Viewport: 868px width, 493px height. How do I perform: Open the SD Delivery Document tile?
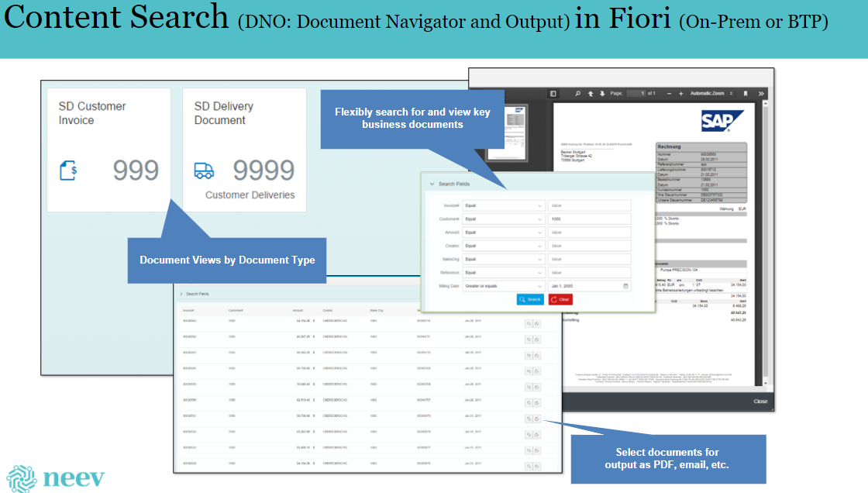pos(244,150)
